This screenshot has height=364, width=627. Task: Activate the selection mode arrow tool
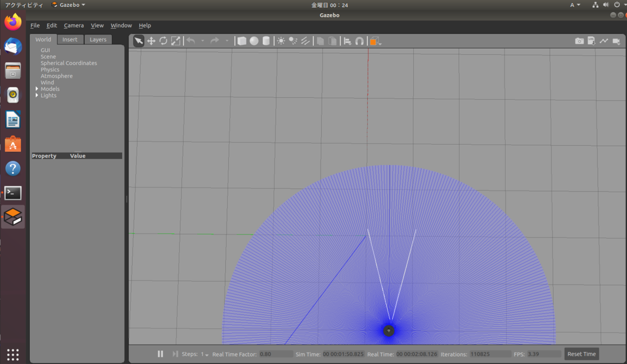click(138, 41)
